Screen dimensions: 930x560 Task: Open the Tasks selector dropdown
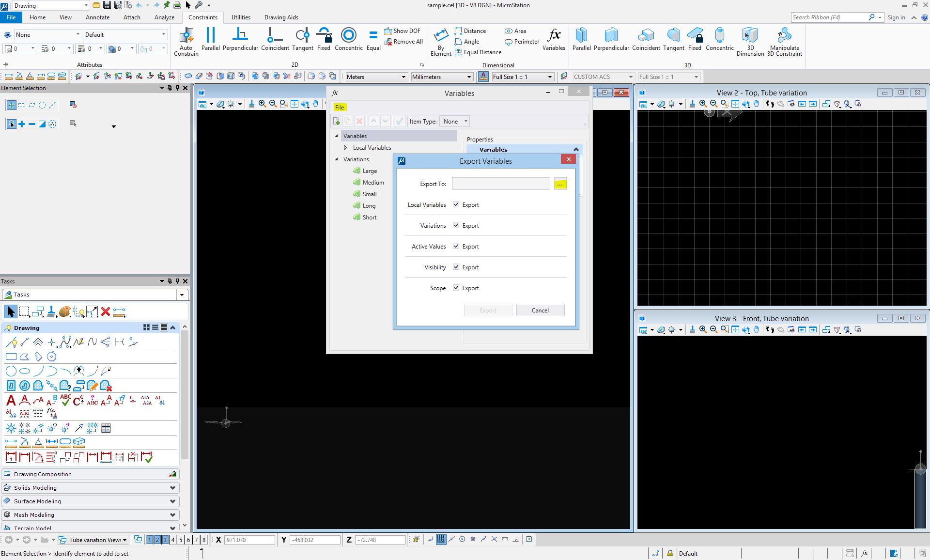tap(182, 295)
